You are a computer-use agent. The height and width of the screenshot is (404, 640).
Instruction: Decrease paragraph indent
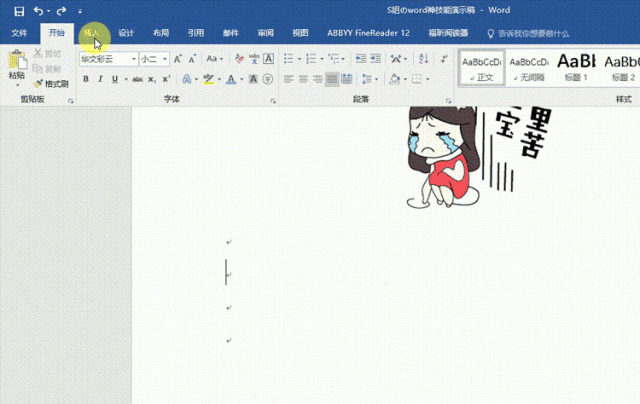coord(361,59)
